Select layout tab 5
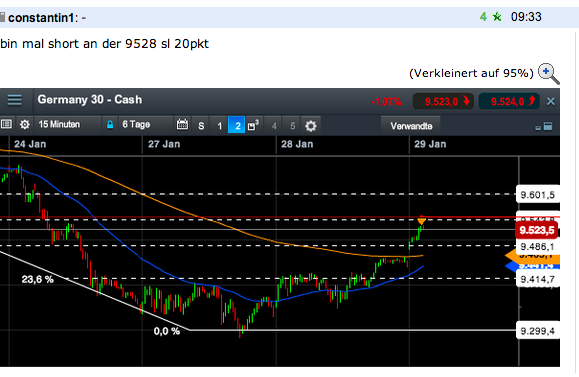579x377 pixels. (292, 126)
